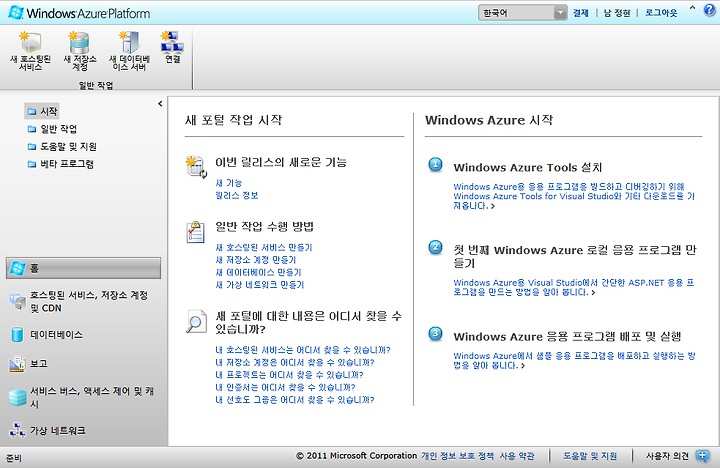Click the step 3 number icon
Screen dimensions: 720x468
pos(435,333)
